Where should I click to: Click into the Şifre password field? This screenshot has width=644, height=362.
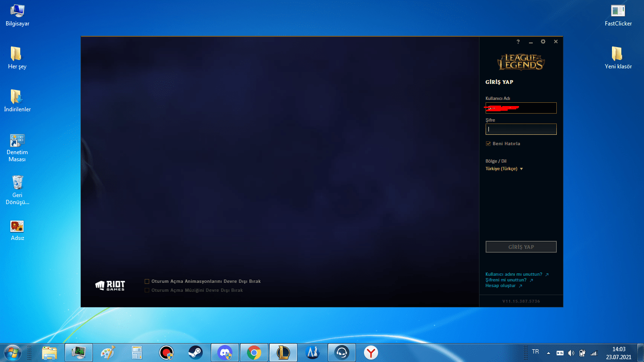click(x=521, y=129)
